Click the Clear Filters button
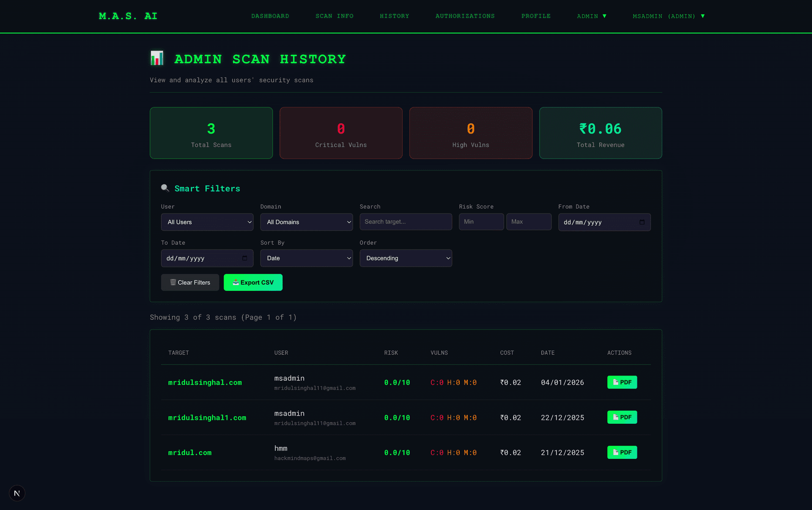 tap(190, 282)
